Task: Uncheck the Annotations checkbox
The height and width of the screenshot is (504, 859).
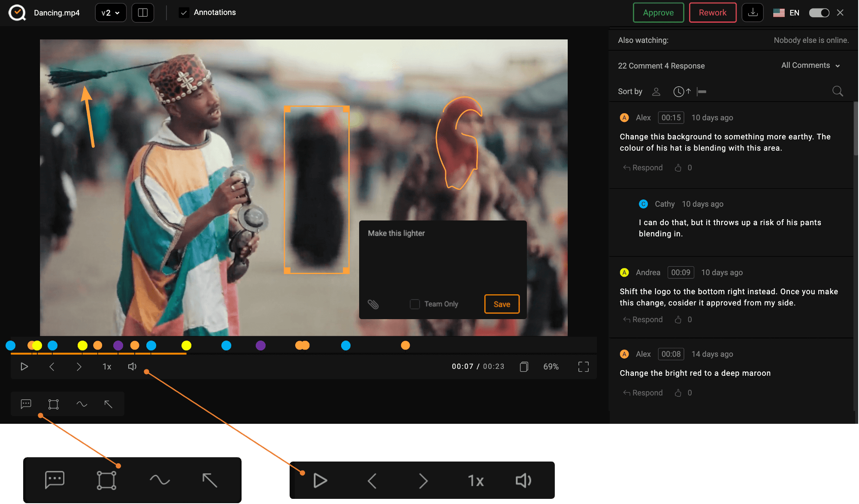Action: [184, 13]
